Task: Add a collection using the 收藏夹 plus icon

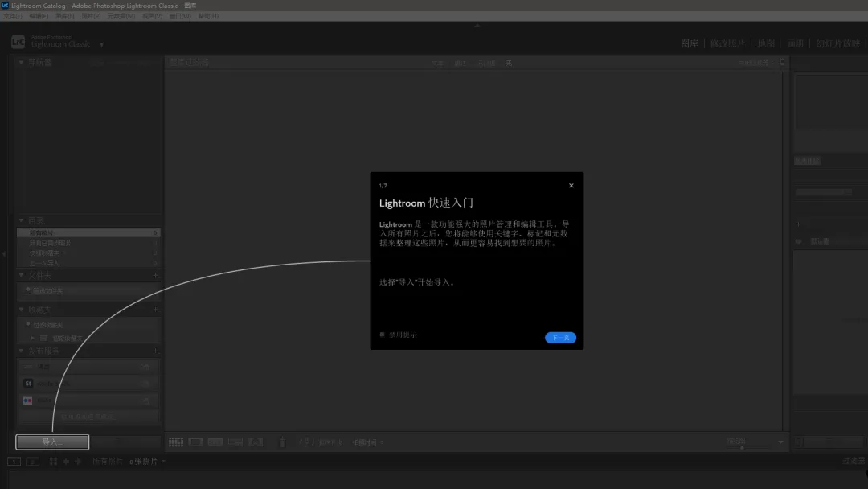Action: coord(155,310)
